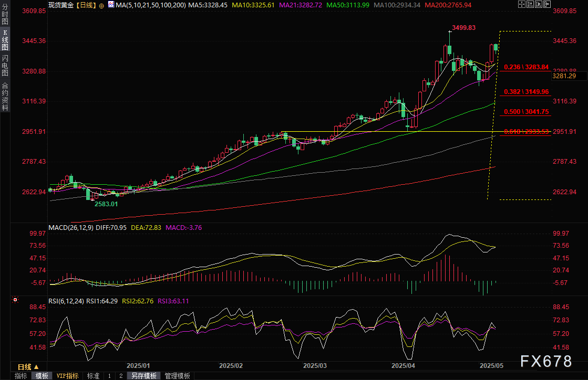588x380 pixels.
Task: Open the 指标 bottom tab
Action: (x=21, y=376)
